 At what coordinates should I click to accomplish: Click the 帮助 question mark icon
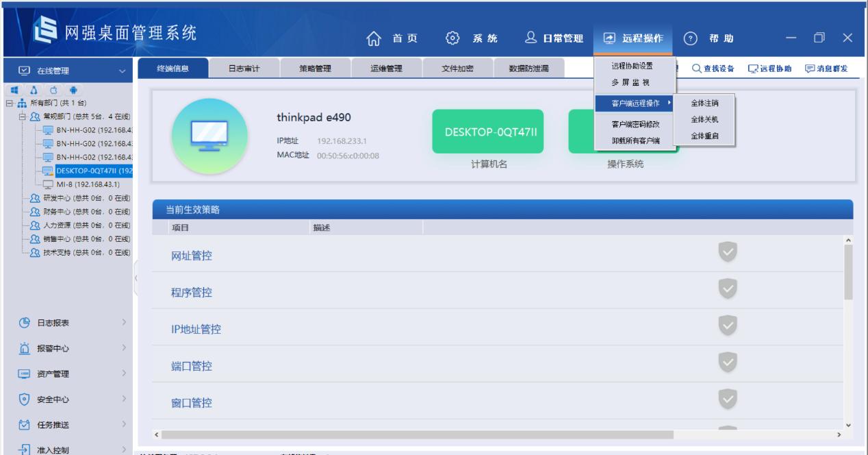tap(689, 38)
